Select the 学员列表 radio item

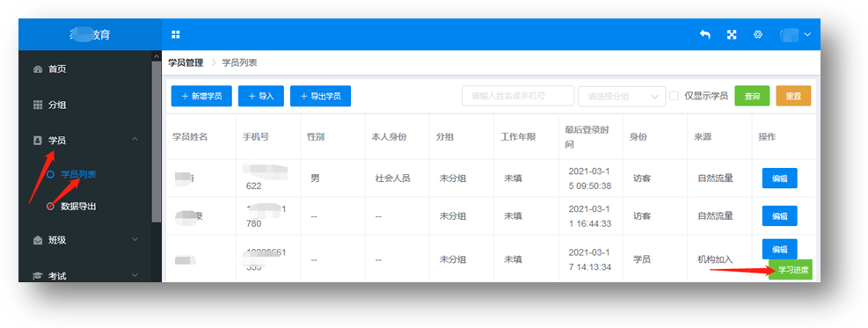click(50, 174)
